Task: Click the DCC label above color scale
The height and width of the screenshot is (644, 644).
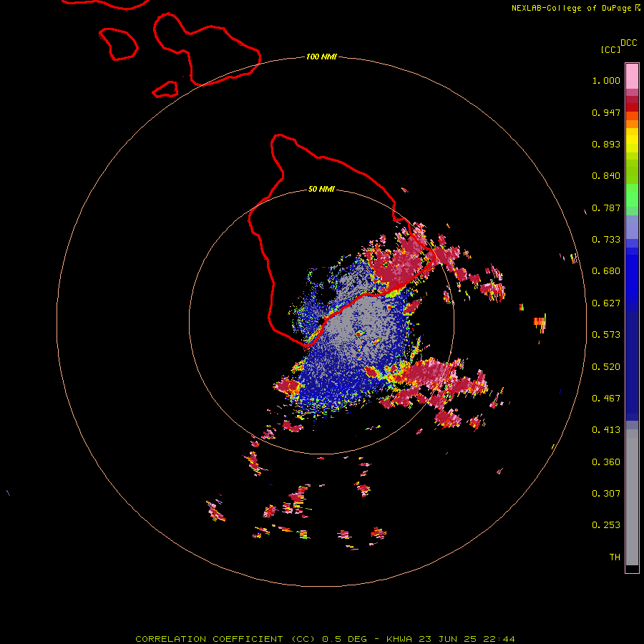Action: pos(629,43)
